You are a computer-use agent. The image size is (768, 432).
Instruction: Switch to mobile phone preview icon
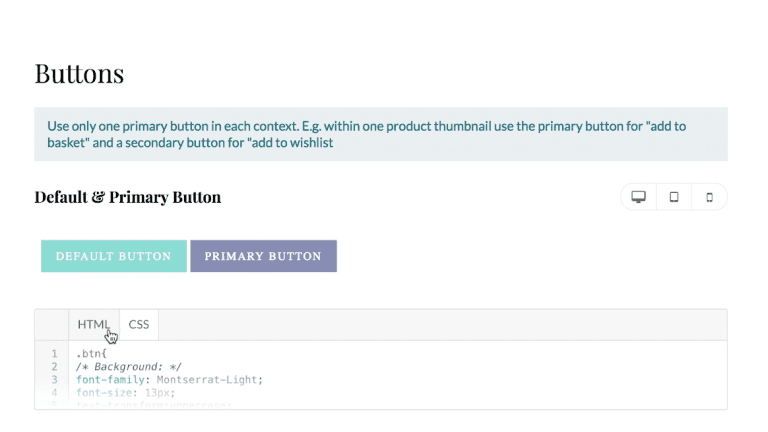point(709,197)
